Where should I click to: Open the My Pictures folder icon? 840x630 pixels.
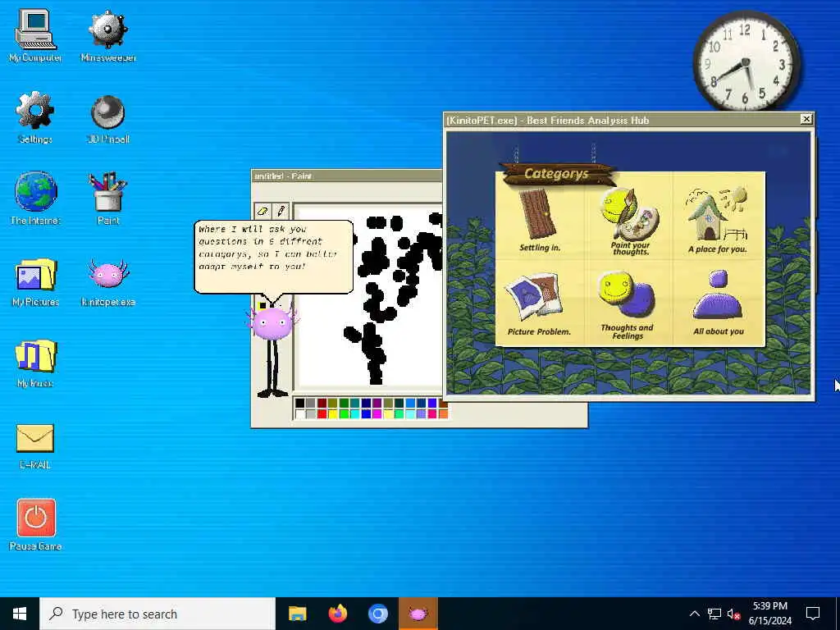(x=35, y=282)
